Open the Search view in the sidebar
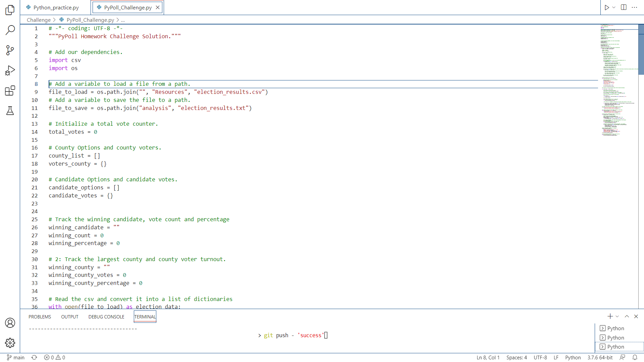This screenshot has width=644, height=362. pos(10,30)
